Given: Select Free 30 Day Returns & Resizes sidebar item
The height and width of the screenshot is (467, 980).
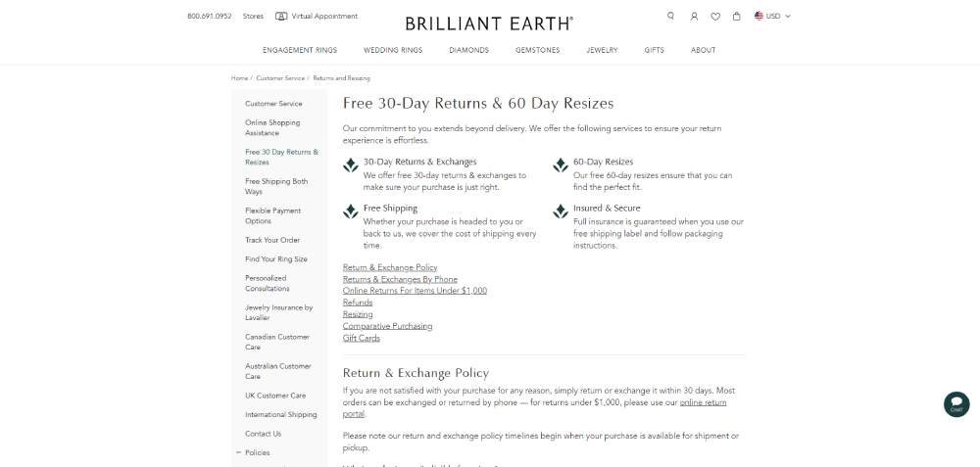Looking at the screenshot, I should pos(281,157).
